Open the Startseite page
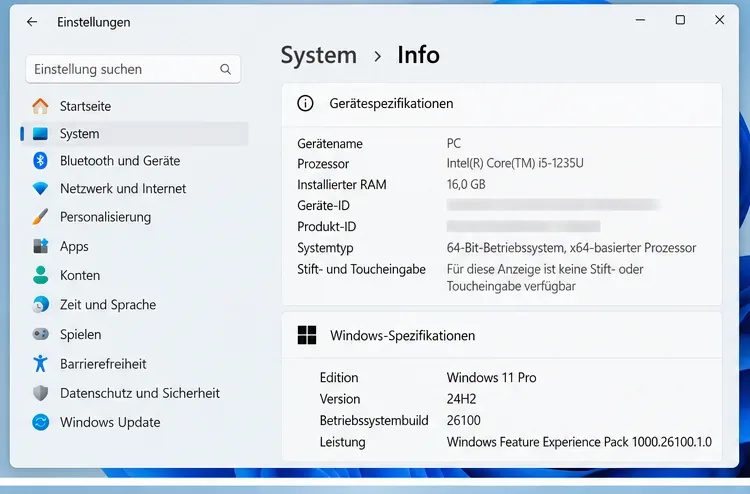The height and width of the screenshot is (494, 750). point(134,106)
